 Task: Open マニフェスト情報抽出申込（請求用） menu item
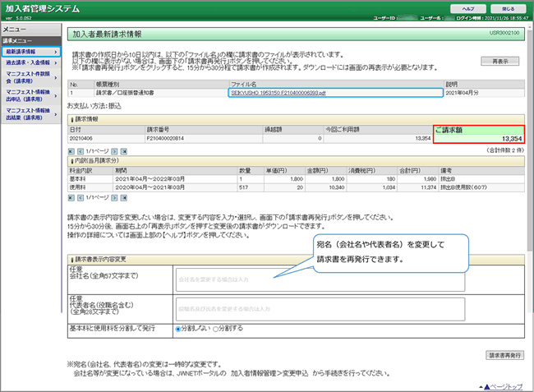click(x=30, y=95)
